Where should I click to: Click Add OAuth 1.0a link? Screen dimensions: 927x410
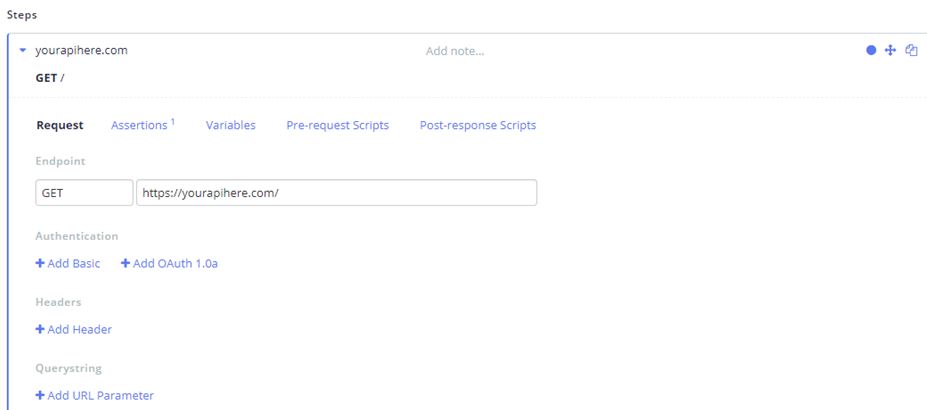[169, 263]
